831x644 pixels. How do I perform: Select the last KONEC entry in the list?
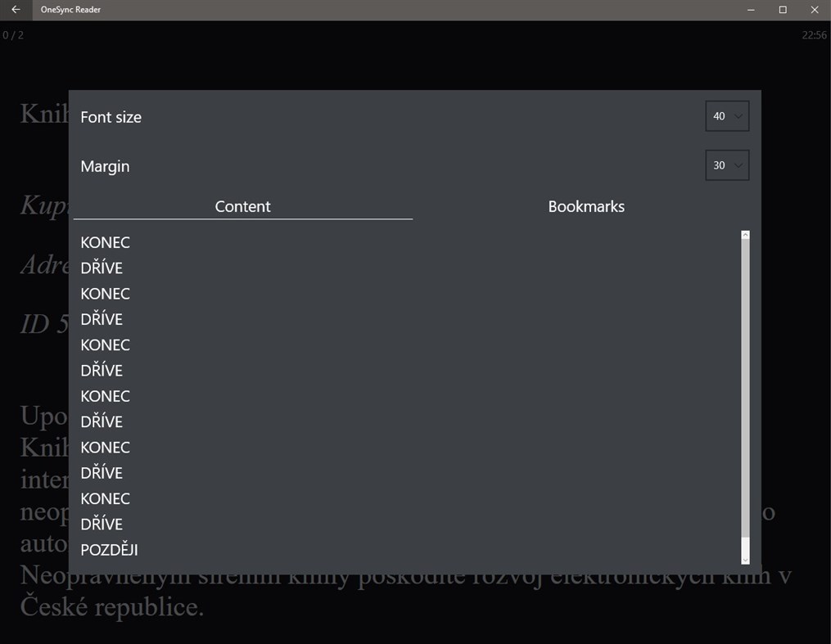click(x=105, y=498)
